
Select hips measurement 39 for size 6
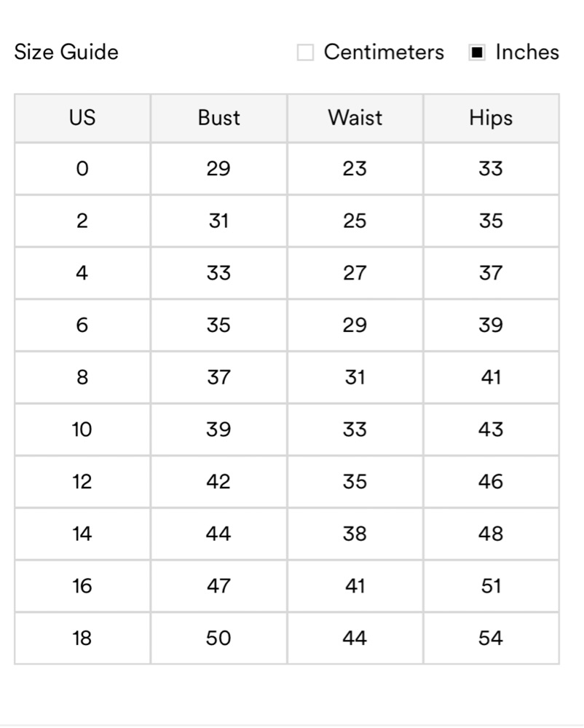coord(491,325)
